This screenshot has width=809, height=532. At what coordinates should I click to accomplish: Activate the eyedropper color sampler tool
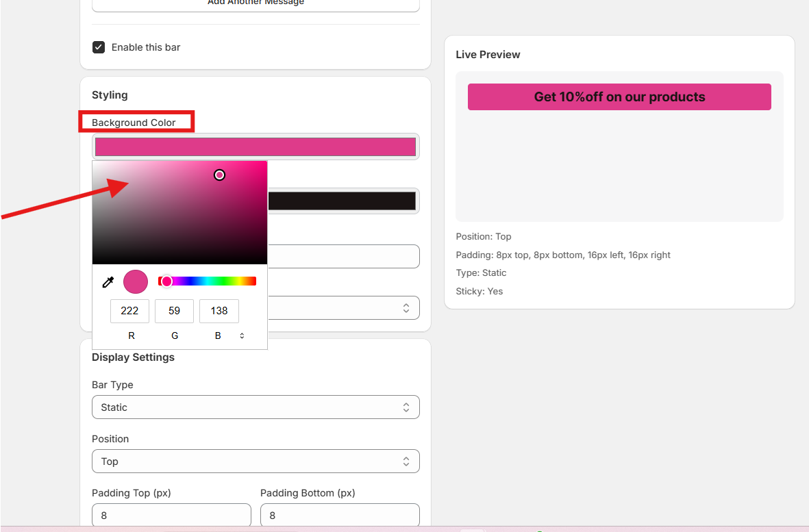pyautogui.click(x=108, y=282)
